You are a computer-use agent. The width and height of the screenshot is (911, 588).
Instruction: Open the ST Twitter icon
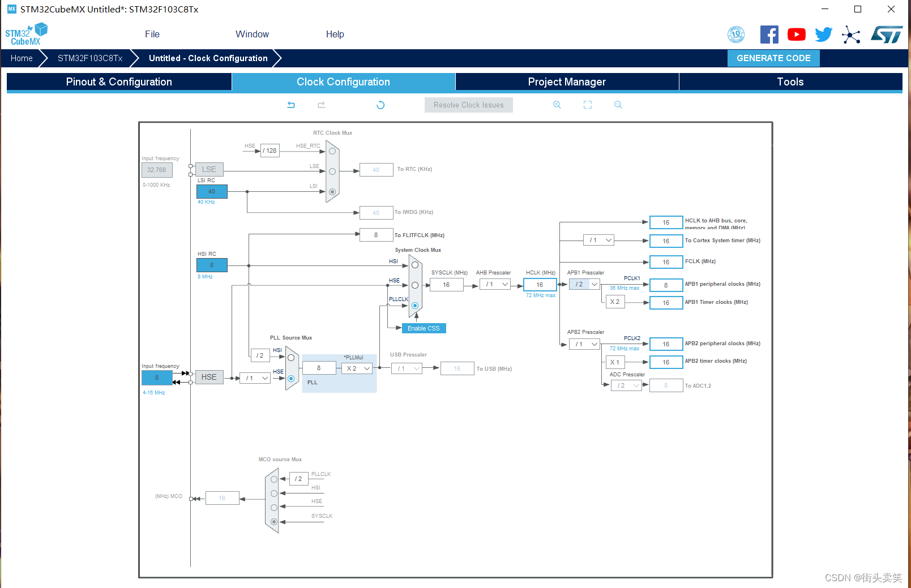click(x=824, y=35)
